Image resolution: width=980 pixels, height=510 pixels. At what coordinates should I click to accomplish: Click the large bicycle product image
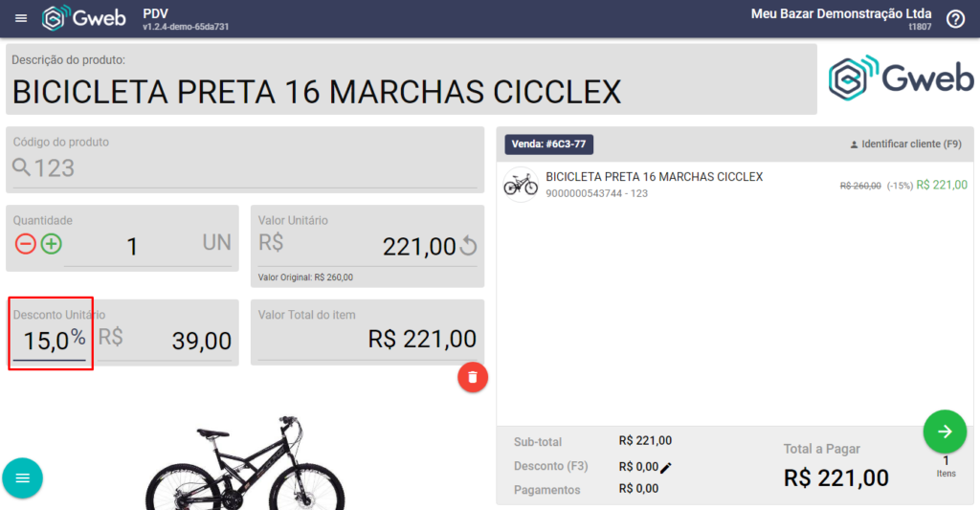(244, 462)
